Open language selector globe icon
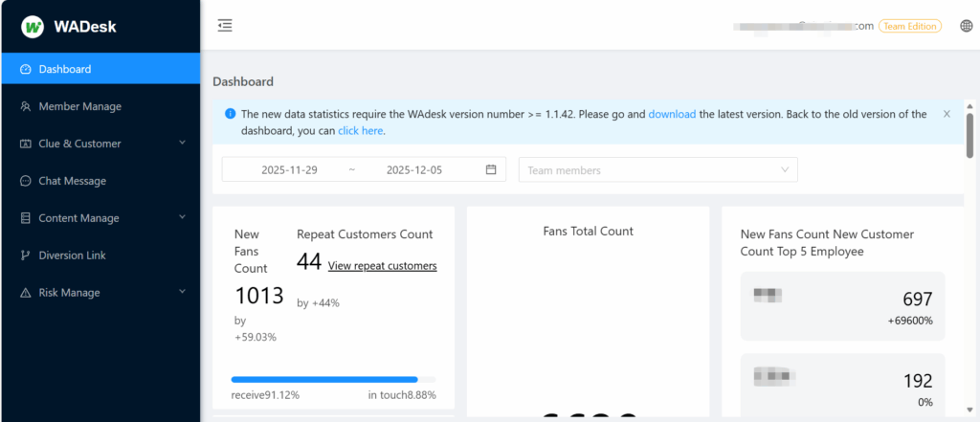980x422 pixels. pos(965,27)
